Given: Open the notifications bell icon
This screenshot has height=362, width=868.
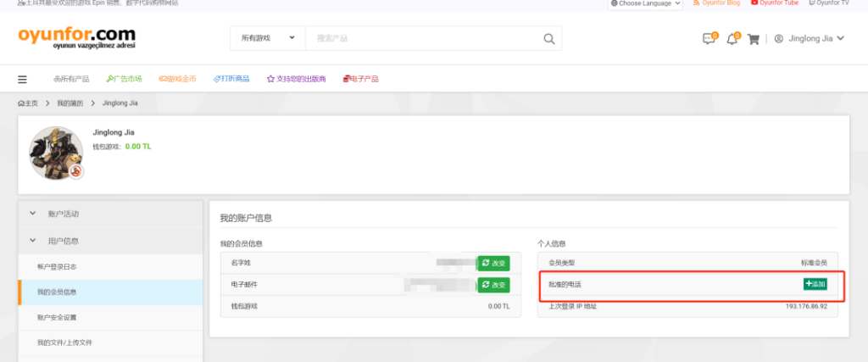Looking at the screenshot, I should pos(732,39).
